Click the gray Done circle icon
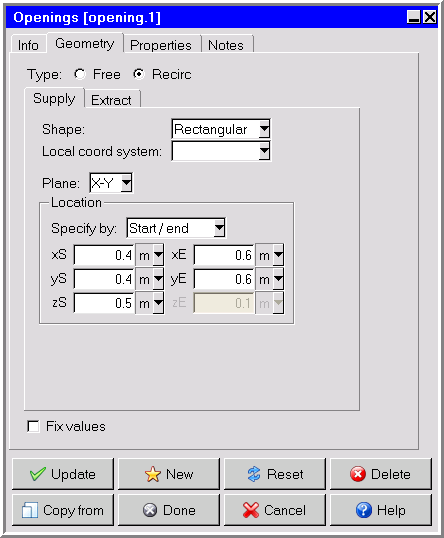 (150, 510)
